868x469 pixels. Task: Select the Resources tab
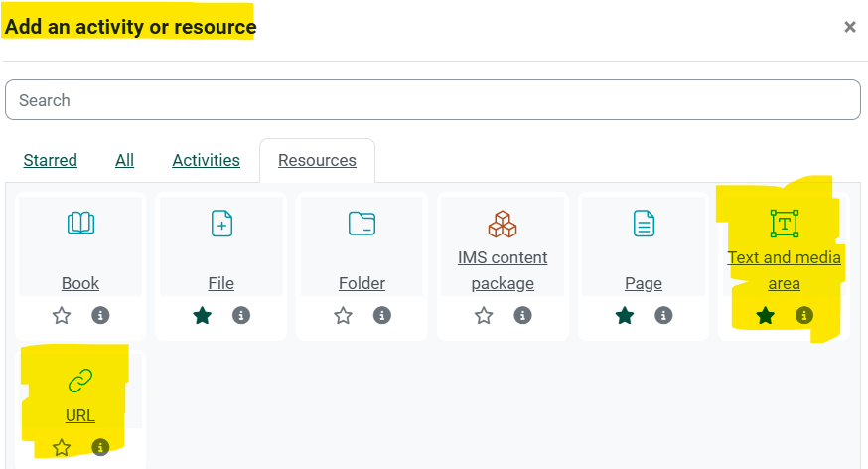pyautogui.click(x=317, y=160)
